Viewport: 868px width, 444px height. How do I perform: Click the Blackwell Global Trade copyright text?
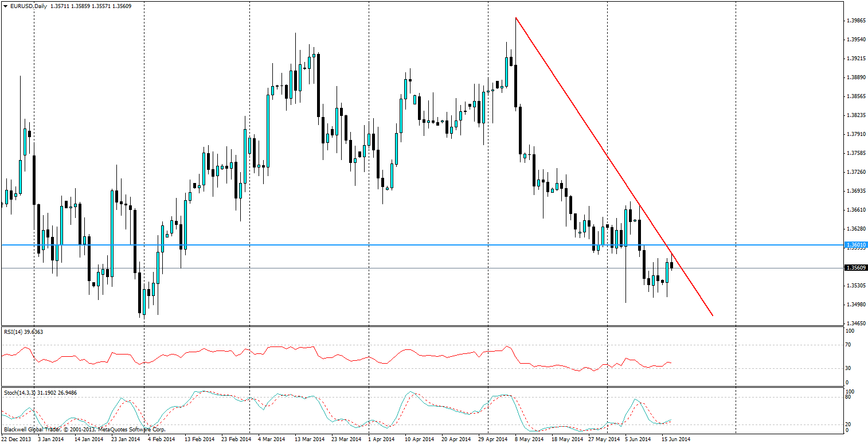85,429
